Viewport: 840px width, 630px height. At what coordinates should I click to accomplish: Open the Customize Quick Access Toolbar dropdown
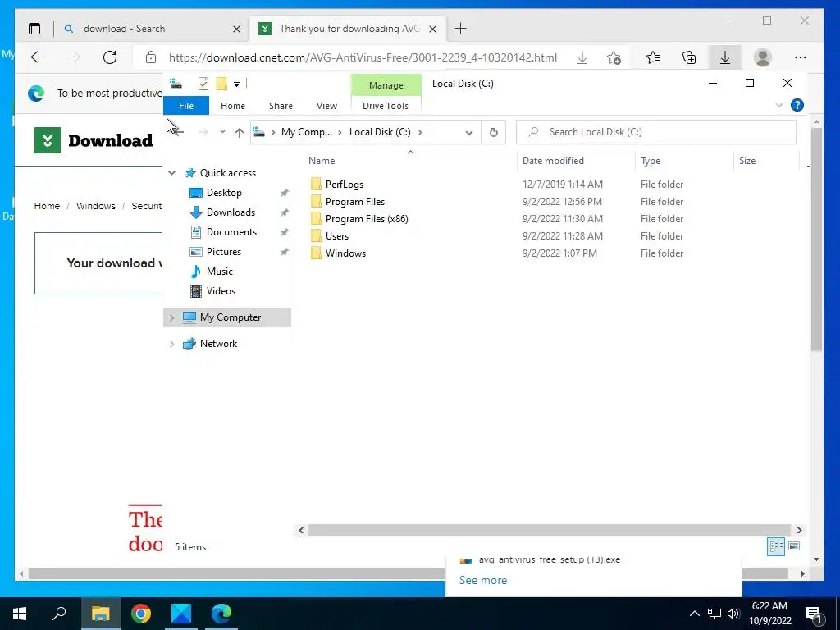point(236,84)
